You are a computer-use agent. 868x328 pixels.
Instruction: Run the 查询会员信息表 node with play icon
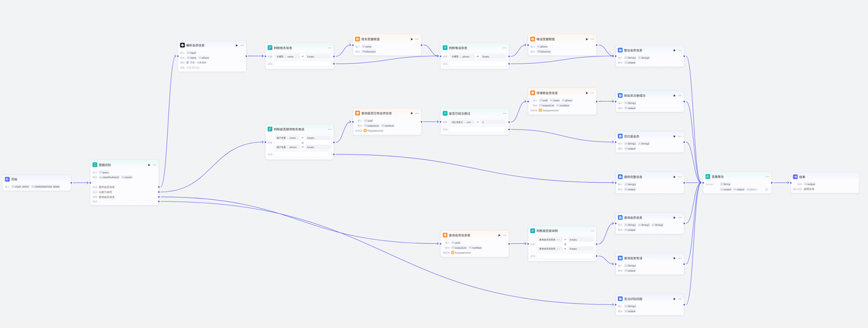pos(499,235)
